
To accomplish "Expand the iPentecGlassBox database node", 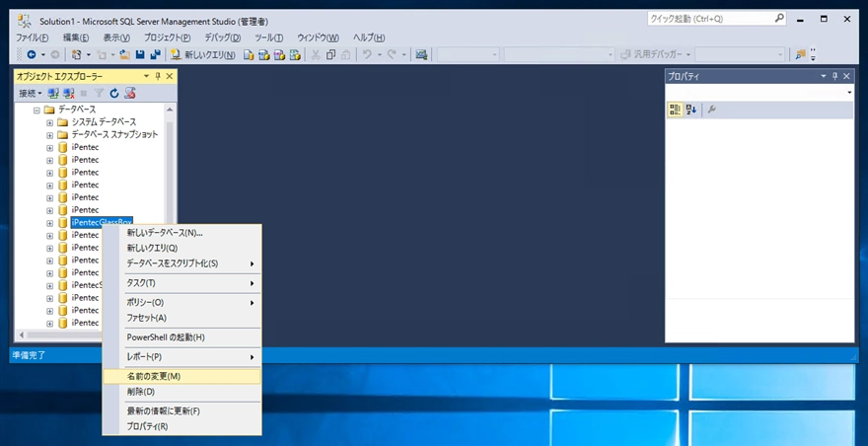I will (50, 223).
